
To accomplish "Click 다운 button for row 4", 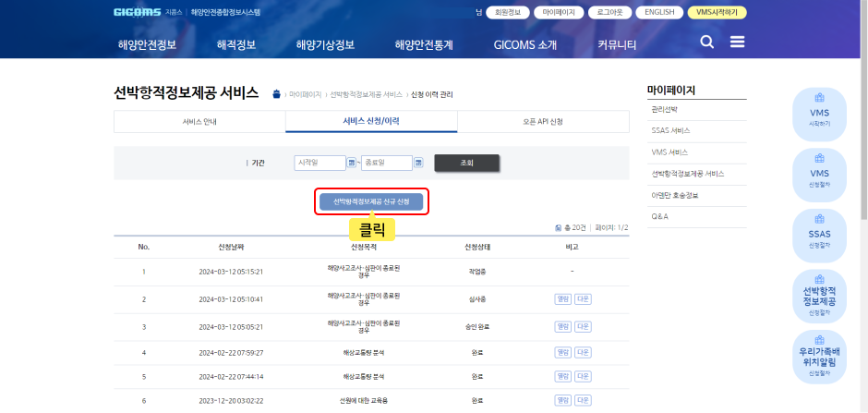I will [583, 352].
